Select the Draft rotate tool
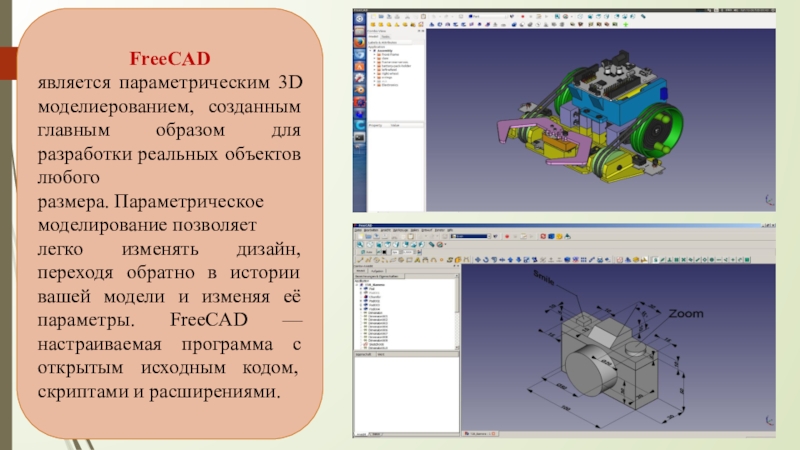 click(x=486, y=260)
